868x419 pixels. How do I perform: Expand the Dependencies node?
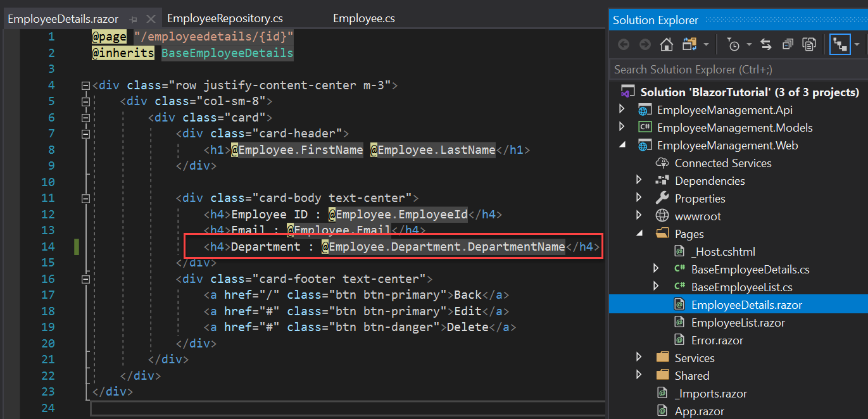click(639, 180)
